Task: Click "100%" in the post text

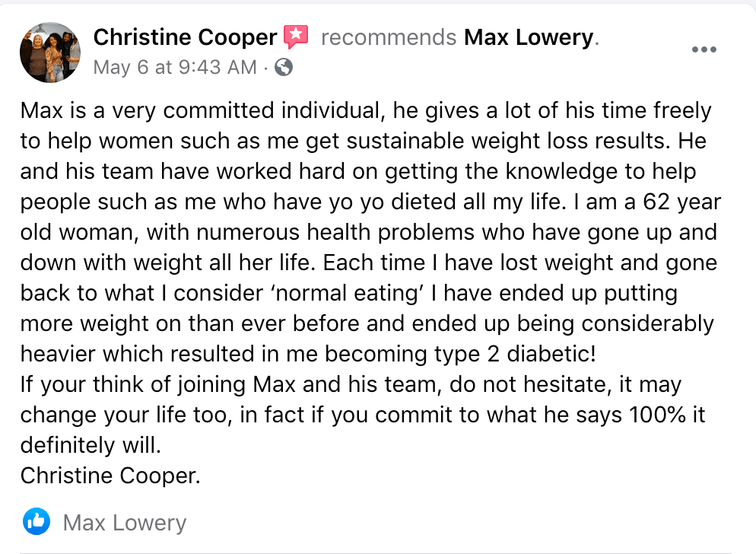Action: point(658,415)
